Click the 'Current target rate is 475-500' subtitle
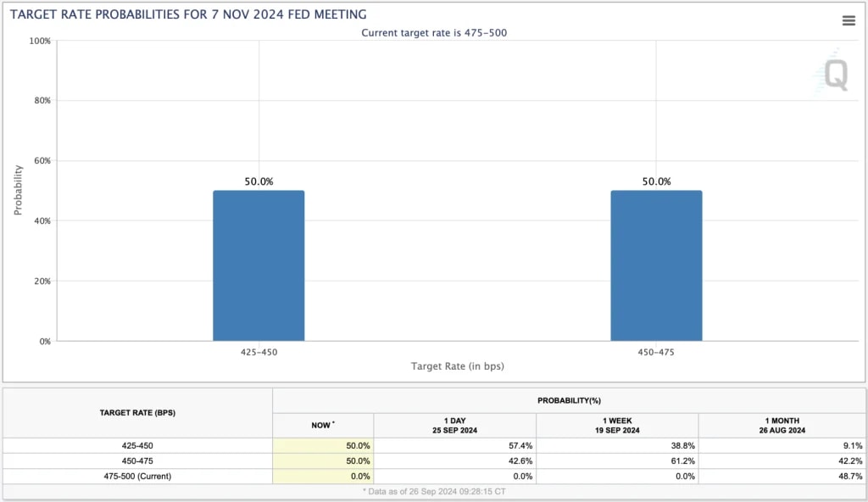 (433, 33)
